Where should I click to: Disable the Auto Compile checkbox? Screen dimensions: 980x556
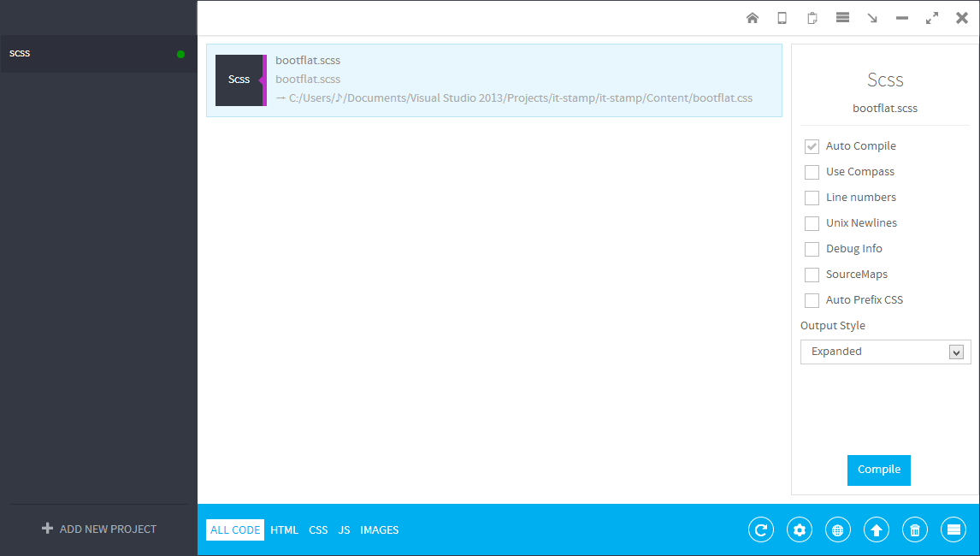pos(812,146)
